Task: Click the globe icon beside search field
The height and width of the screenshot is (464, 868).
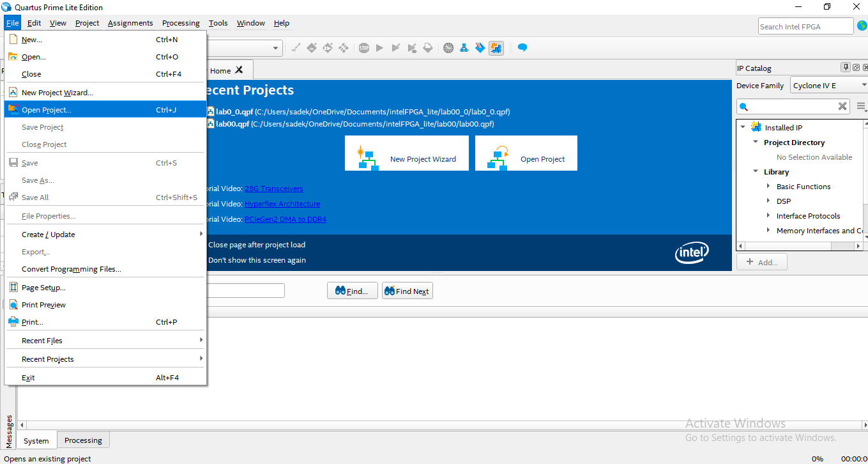Action: tap(862, 26)
